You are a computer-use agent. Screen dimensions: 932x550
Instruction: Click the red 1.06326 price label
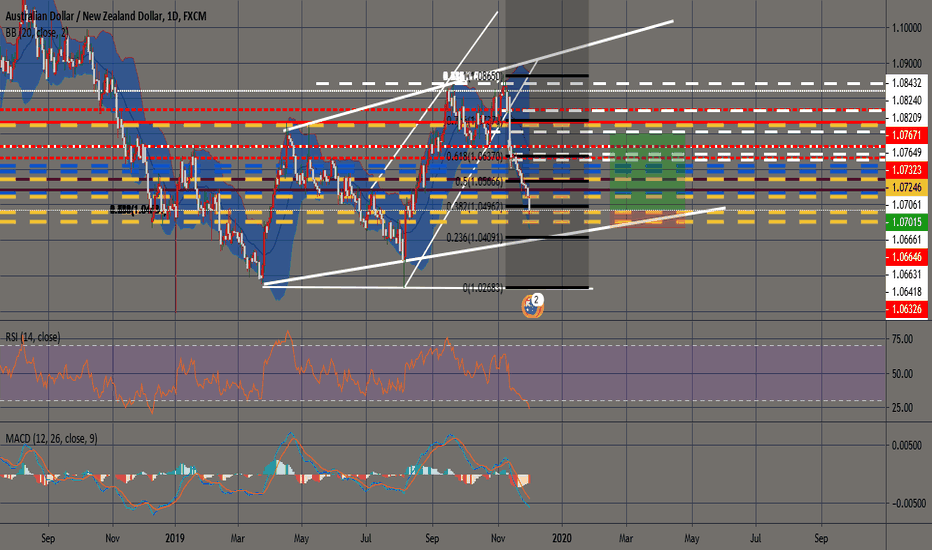tap(908, 310)
